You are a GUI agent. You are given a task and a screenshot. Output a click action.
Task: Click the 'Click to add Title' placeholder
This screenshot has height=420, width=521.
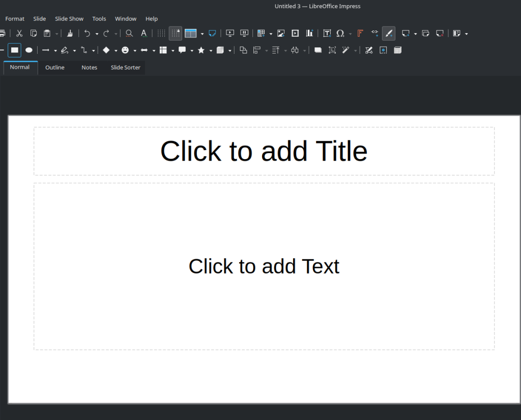tap(264, 151)
